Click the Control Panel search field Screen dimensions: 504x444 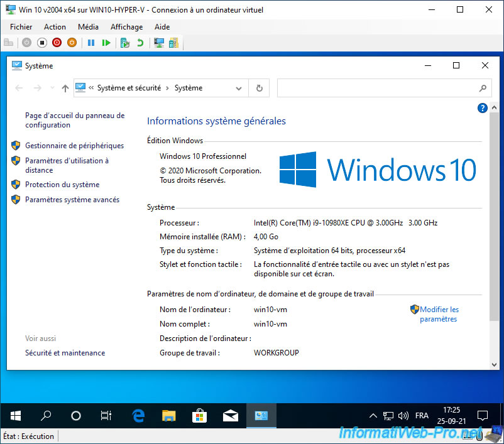tap(377, 89)
